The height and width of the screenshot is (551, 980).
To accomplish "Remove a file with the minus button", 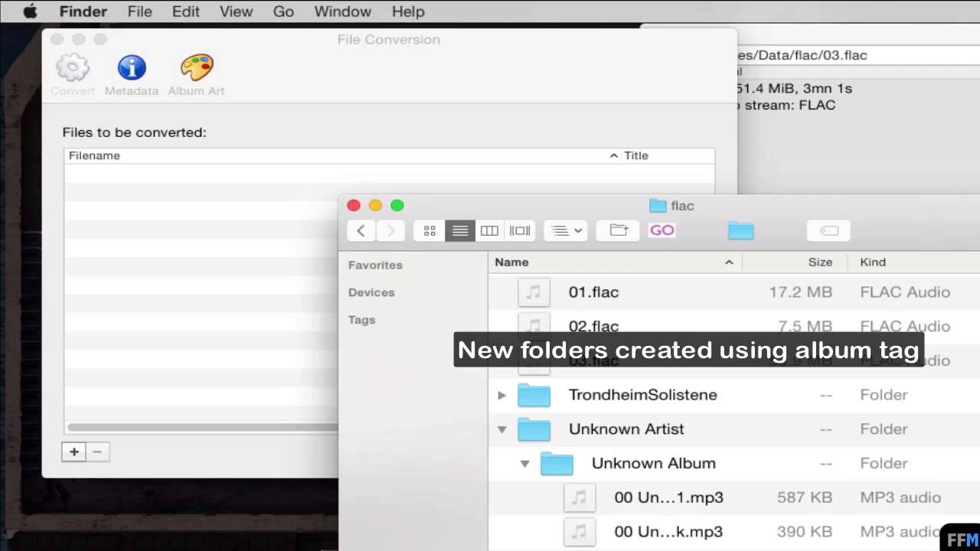I will coord(97,452).
